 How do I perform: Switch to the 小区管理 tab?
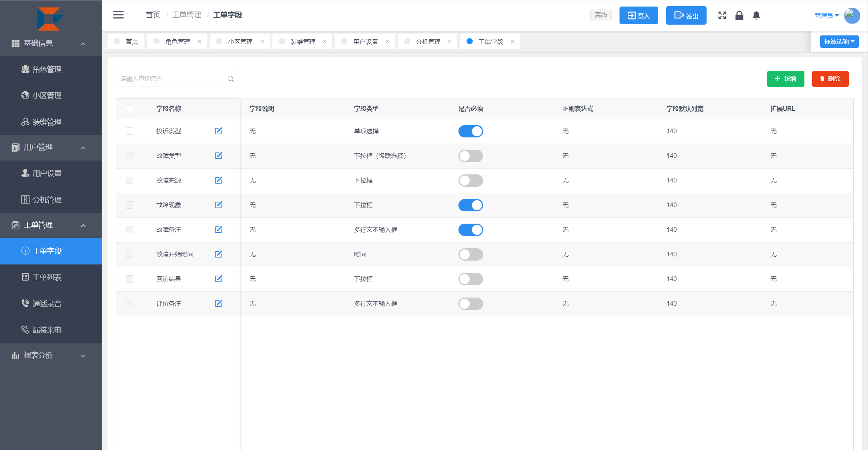click(240, 42)
